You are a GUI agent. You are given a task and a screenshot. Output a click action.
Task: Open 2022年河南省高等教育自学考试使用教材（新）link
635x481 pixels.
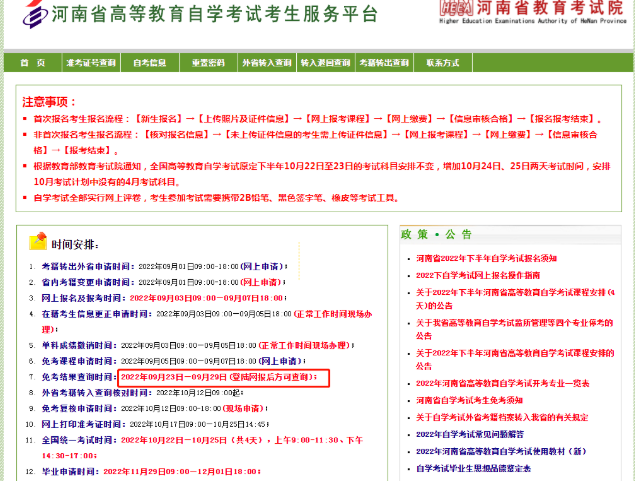501,451
